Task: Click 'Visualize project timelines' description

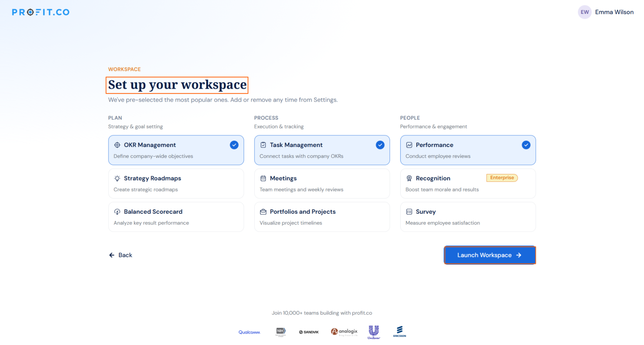Action: (x=291, y=223)
